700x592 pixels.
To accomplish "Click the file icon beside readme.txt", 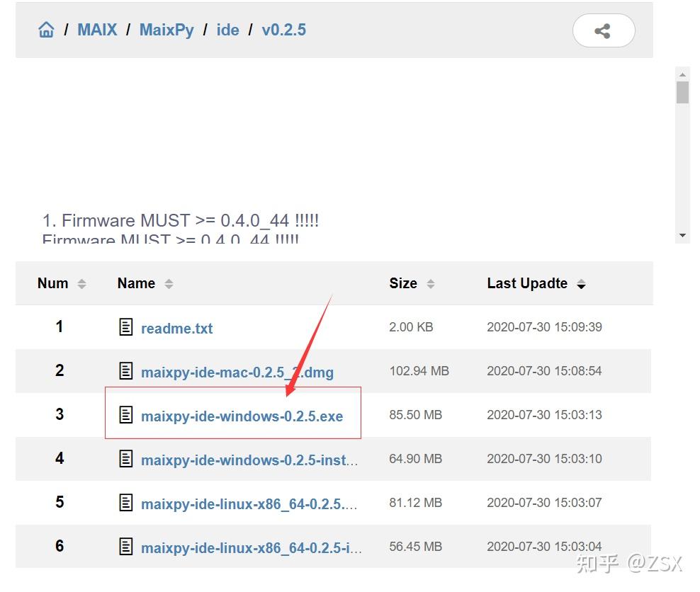I will [125, 327].
